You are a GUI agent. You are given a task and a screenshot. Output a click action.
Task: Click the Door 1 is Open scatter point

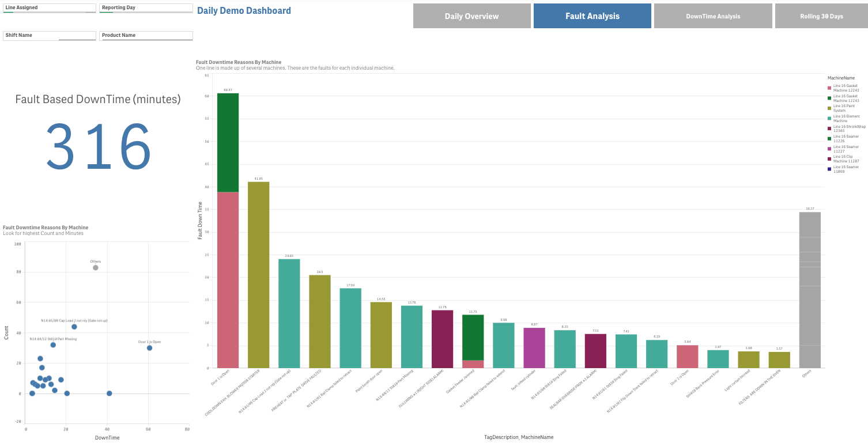pyautogui.click(x=149, y=348)
